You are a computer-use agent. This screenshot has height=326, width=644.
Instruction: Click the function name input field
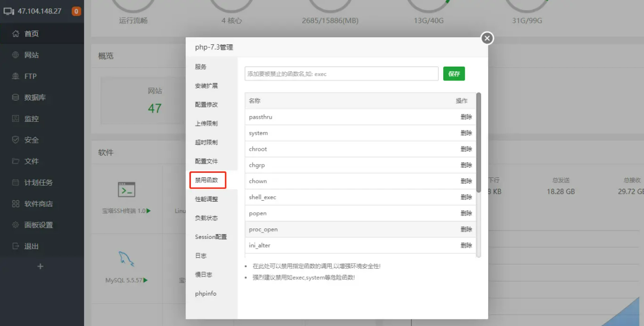click(341, 74)
